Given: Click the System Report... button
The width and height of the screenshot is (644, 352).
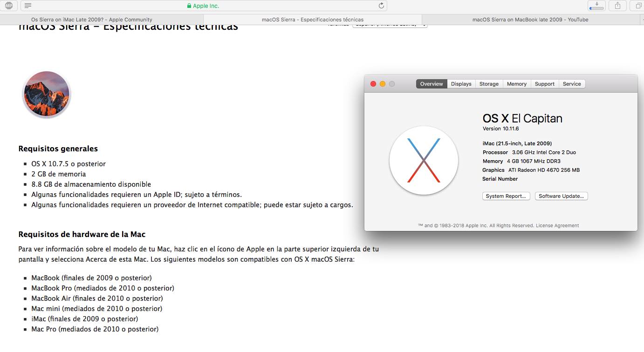Looking at the screenshot, I should click(506, 196).
